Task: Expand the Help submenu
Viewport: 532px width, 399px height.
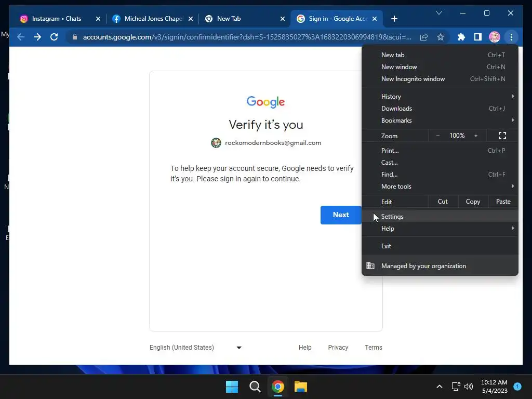Action: (x=440, y=229)
